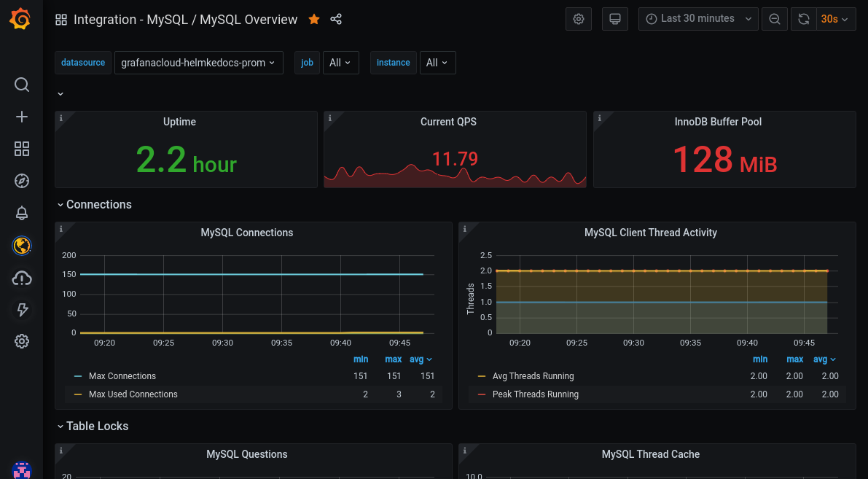Show info tooltip on Current QPS panel
The height and width of the screenshot is (479, 868).
click(x=330, y=118)
